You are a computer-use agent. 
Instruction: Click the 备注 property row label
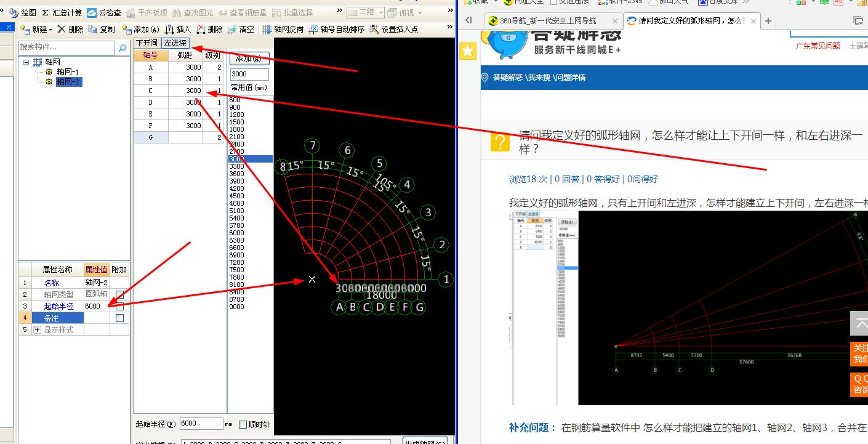click(57, 318)
